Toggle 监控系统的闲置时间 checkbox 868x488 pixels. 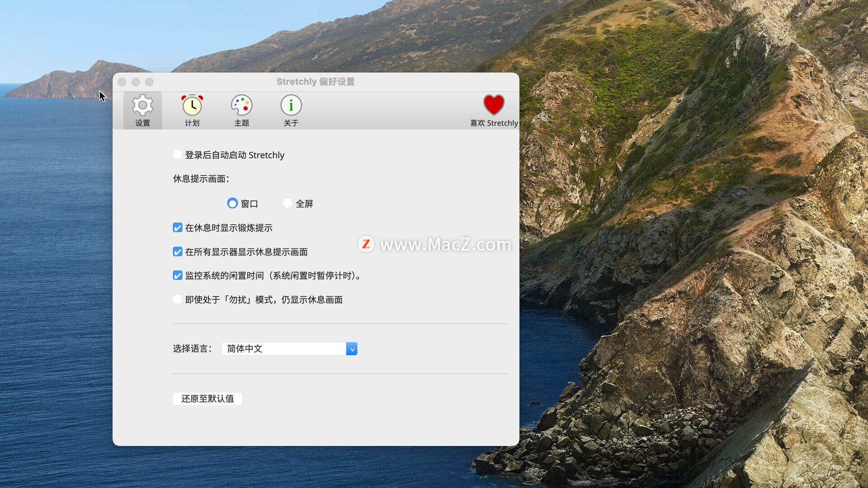[178, 276]
